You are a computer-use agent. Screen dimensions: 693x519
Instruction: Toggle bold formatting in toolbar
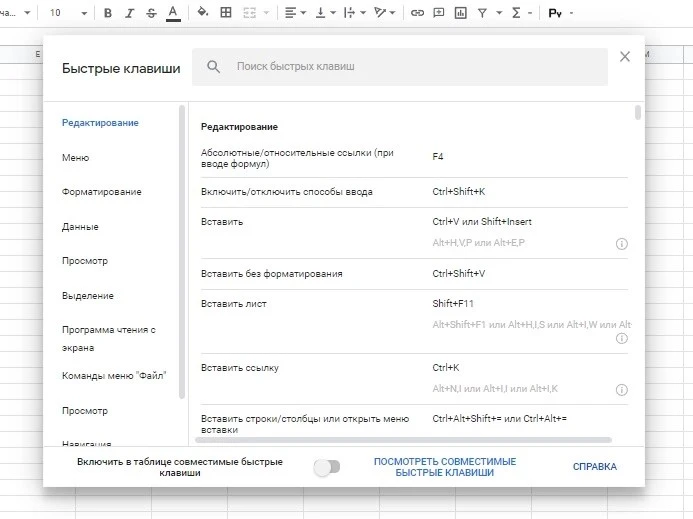click(107, 13)
